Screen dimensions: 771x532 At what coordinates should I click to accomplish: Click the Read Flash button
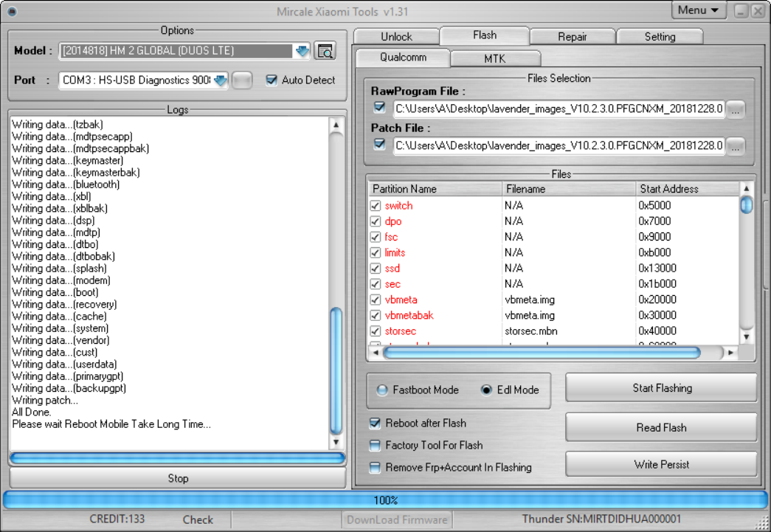point(662,427)
